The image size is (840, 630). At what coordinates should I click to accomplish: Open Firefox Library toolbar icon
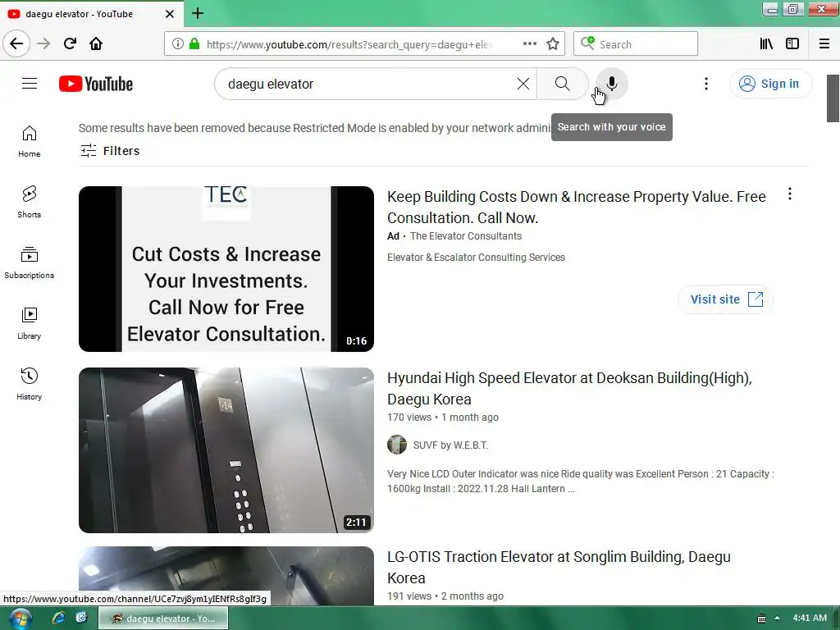767,43
